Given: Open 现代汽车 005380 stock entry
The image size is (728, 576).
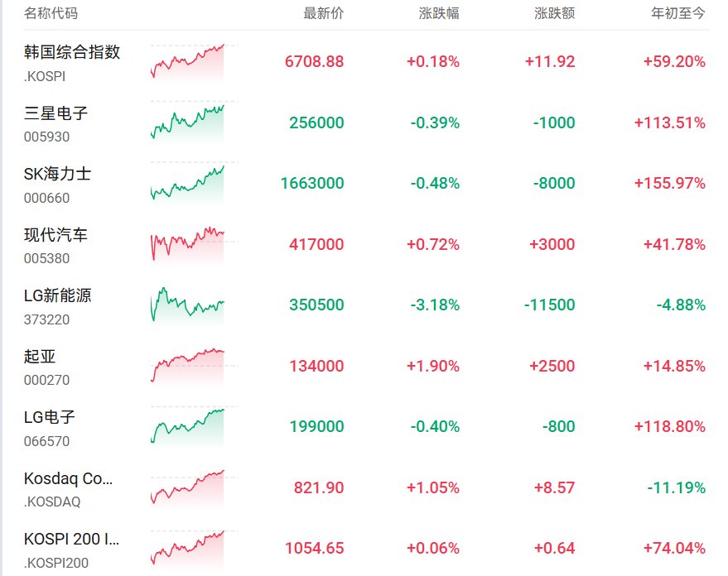Looking at the screenshot, I should tap(366, 245).
